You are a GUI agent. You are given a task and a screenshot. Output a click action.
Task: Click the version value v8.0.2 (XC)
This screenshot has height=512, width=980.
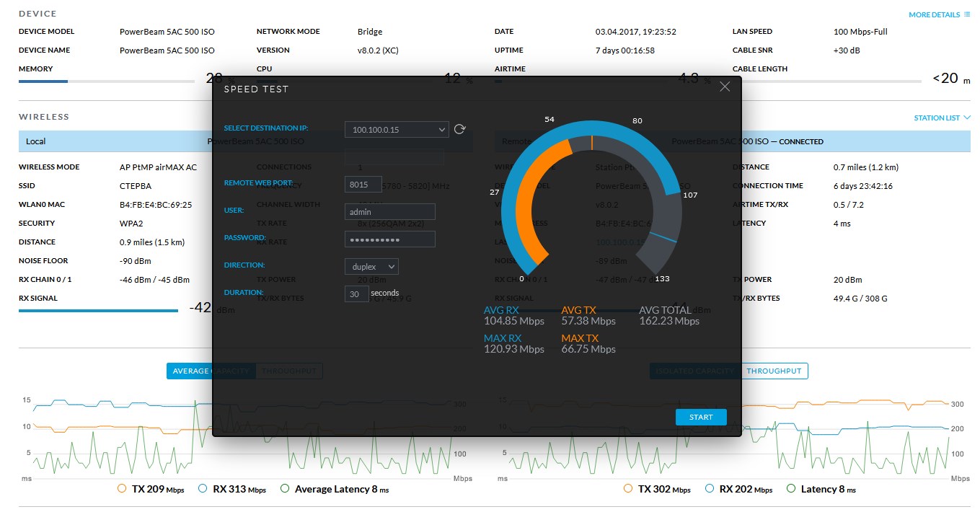[378, 50]
